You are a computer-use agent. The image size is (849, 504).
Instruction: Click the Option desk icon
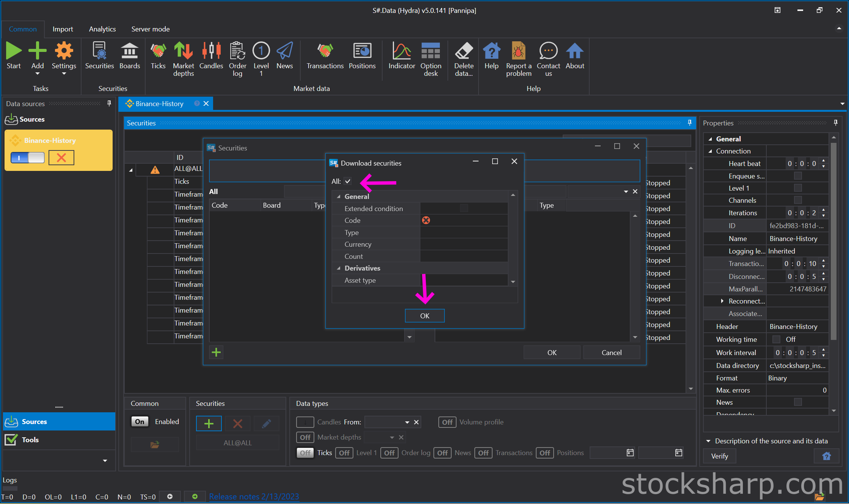(430, 51)
